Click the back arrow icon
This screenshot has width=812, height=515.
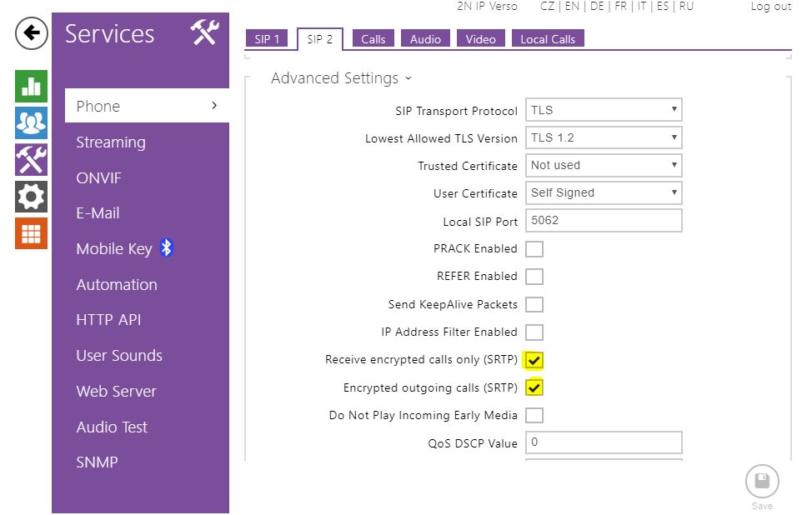31,34
